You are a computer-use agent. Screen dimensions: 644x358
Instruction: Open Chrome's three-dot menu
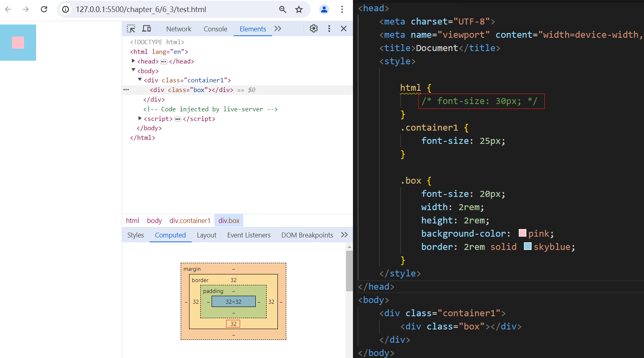[342, 9]
